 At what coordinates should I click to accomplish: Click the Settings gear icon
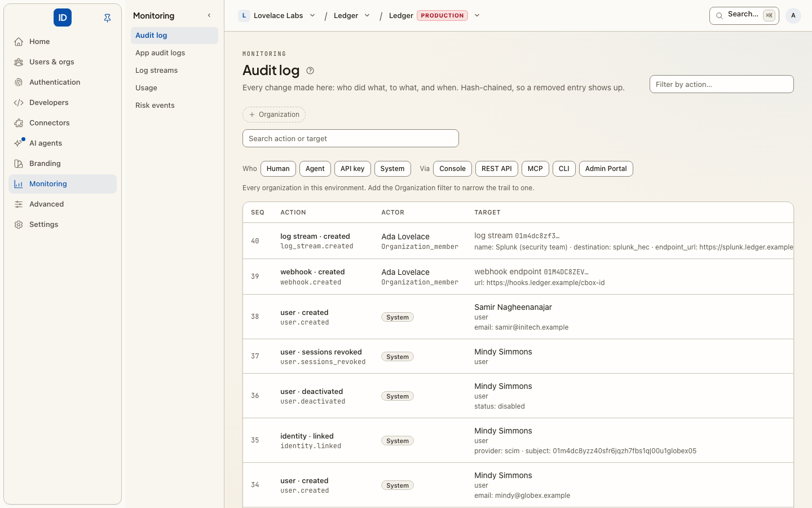(19, 225)
